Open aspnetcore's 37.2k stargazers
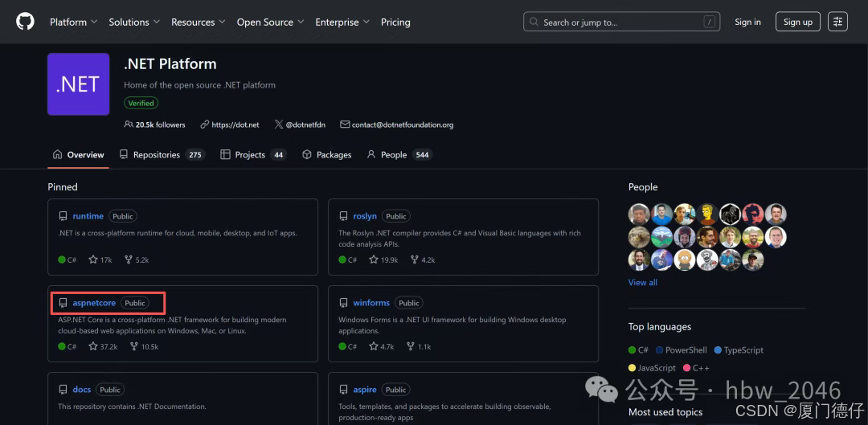This screenshot has width=868, height=425. (103, 346)
